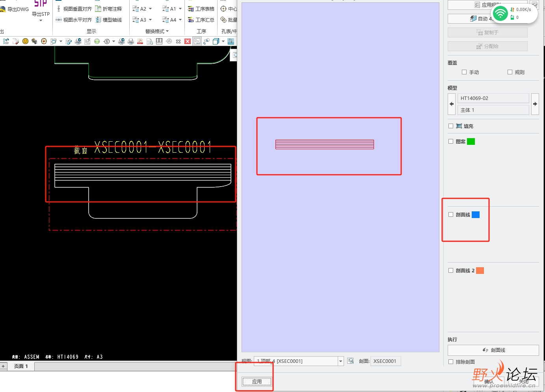Enable the 规则 override checkbox
Screen dimensions: 545x392
point(510,72)
